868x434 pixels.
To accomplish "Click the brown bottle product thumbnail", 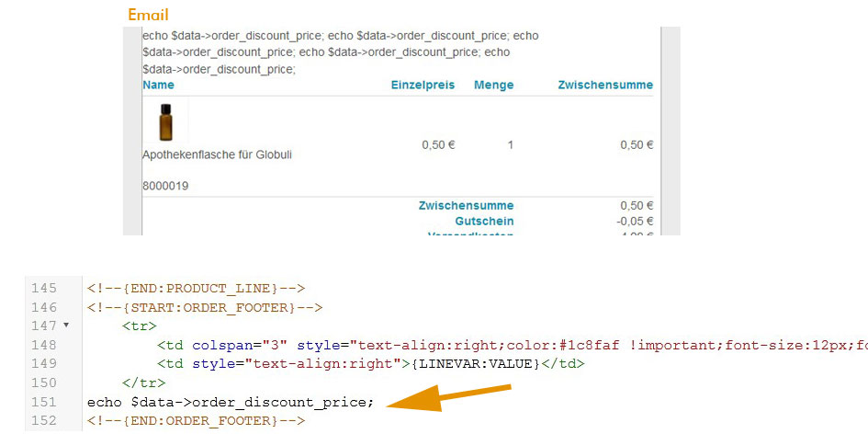I will click(165, 121).
